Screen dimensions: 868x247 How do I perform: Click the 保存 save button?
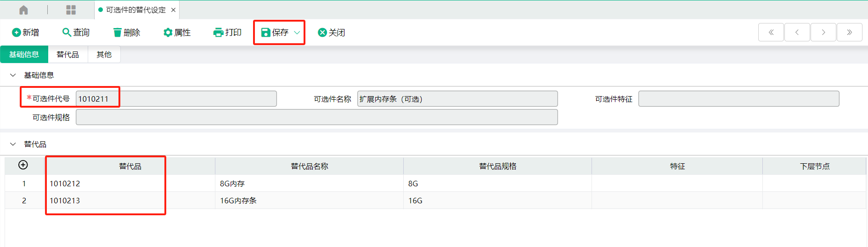275,32
